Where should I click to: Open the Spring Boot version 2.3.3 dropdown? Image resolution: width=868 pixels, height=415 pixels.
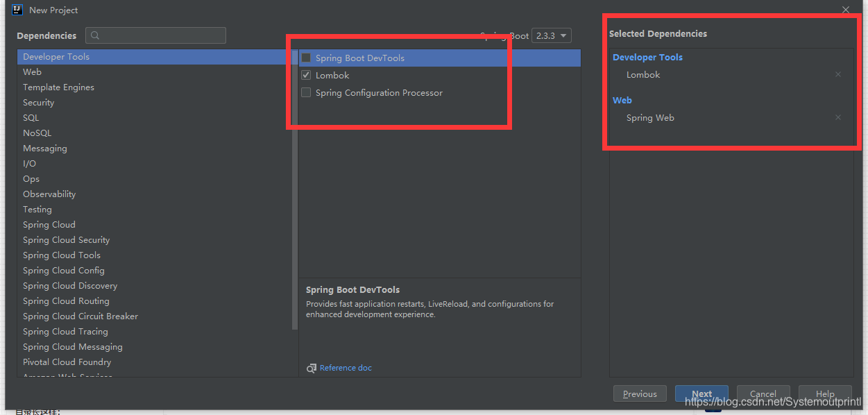(x=552, y=35)
